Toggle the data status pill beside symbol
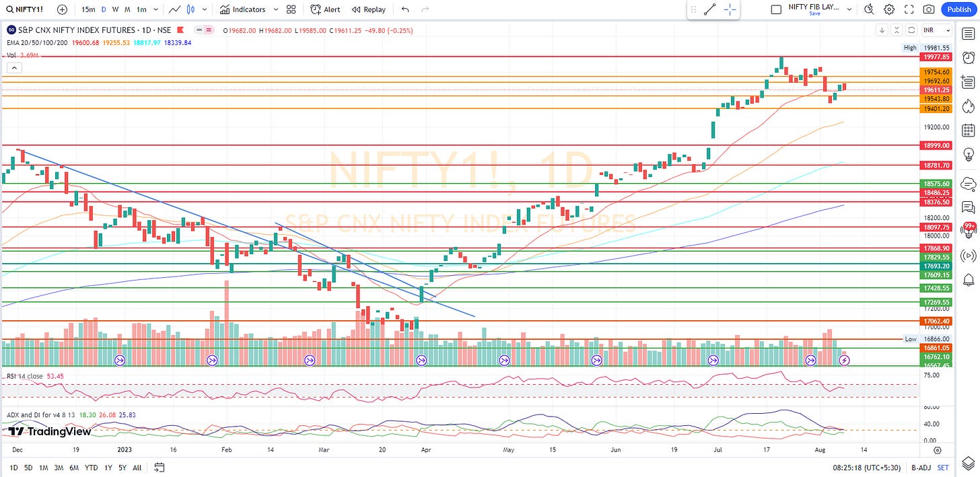Viewport: 980px width, 477px height. pos(204,30)
